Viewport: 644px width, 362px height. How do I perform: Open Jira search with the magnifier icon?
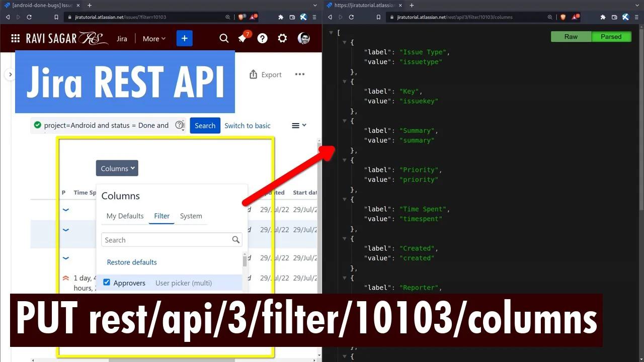tap(224, 38)
